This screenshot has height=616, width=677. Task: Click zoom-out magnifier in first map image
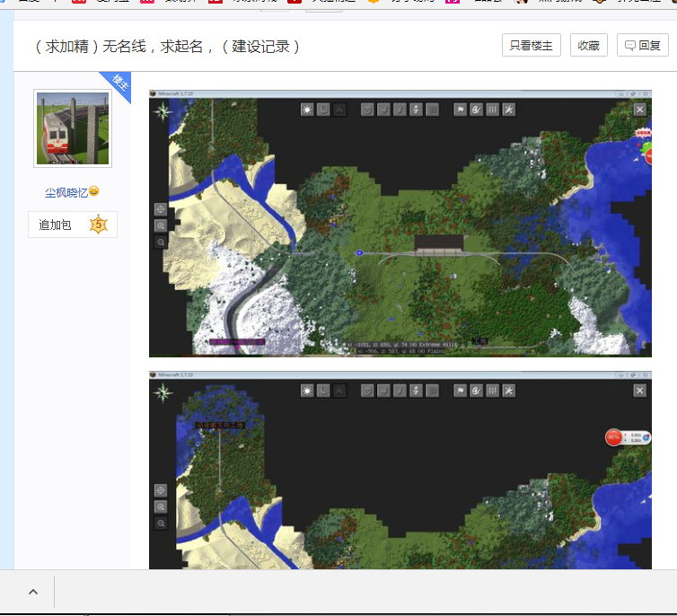[161, 242]
